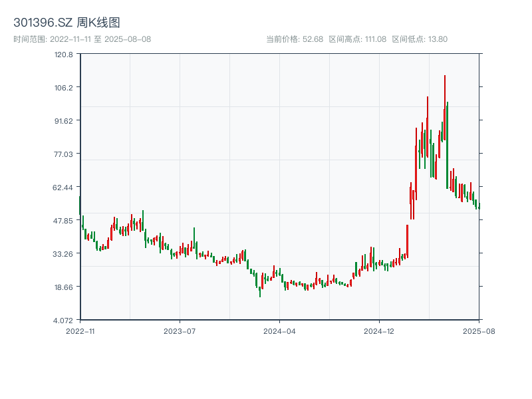Click the tallest red candlestick at the peak

point(445,108)
